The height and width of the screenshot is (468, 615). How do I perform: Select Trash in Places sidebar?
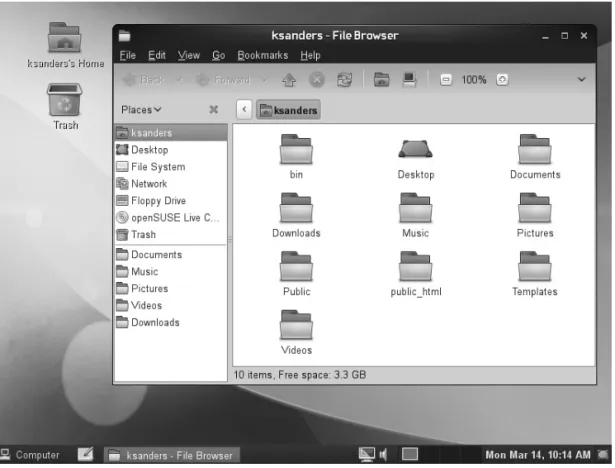pyautogui.click(x=171, y=235)
